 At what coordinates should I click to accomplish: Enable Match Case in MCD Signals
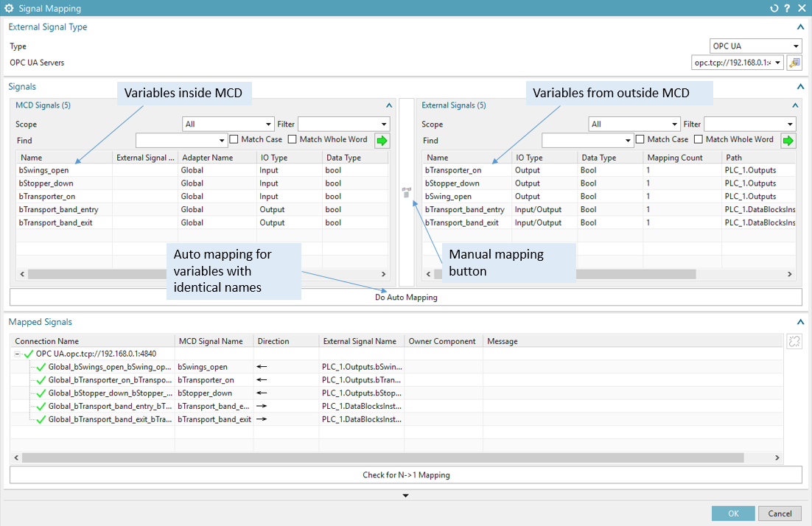(234, 139)
